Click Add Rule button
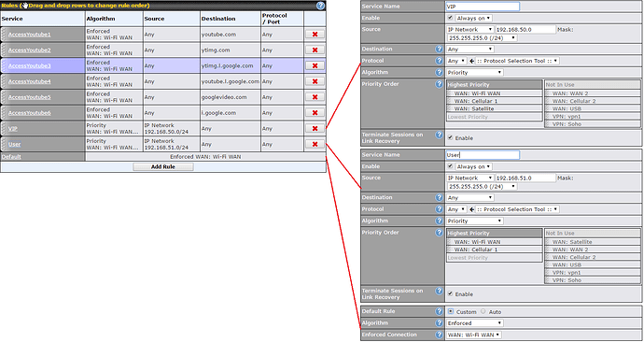The width and height of the screenshot is (644, 342). pos(163,167)
